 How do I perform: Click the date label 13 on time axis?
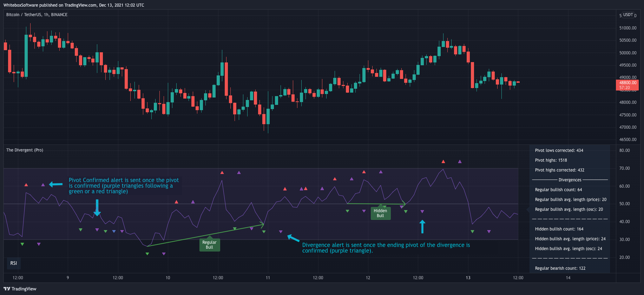468,278
